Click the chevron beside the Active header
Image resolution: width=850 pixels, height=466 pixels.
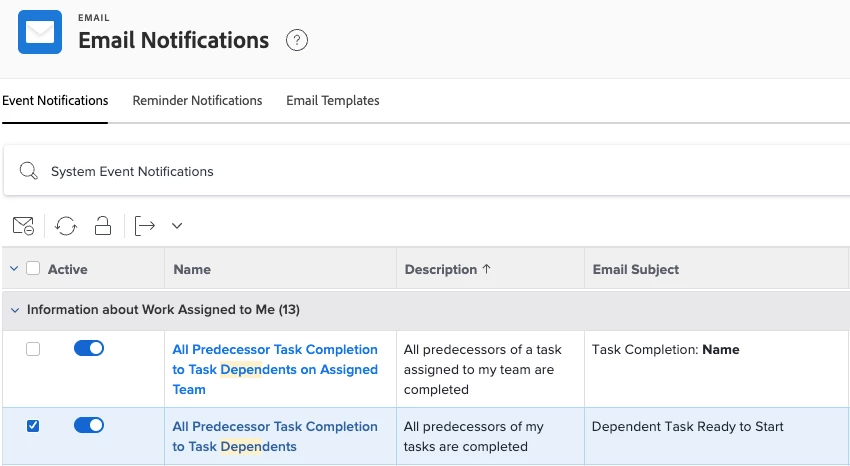point(14,269)
